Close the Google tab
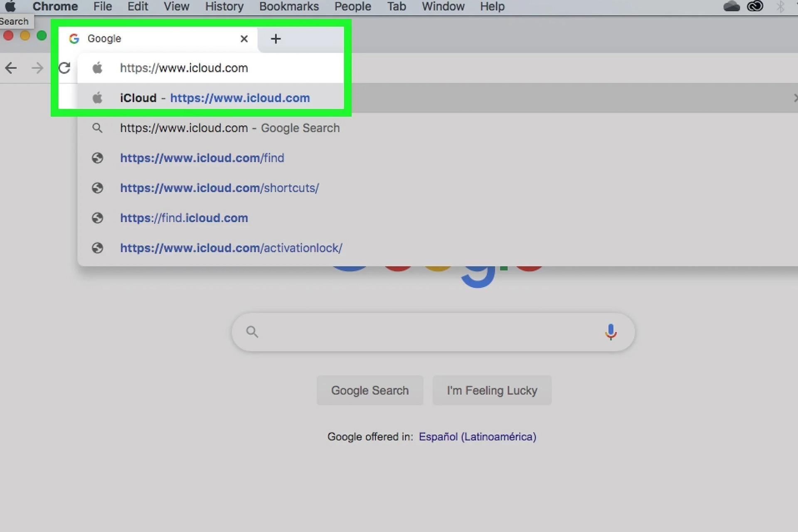 pos(244,39)
